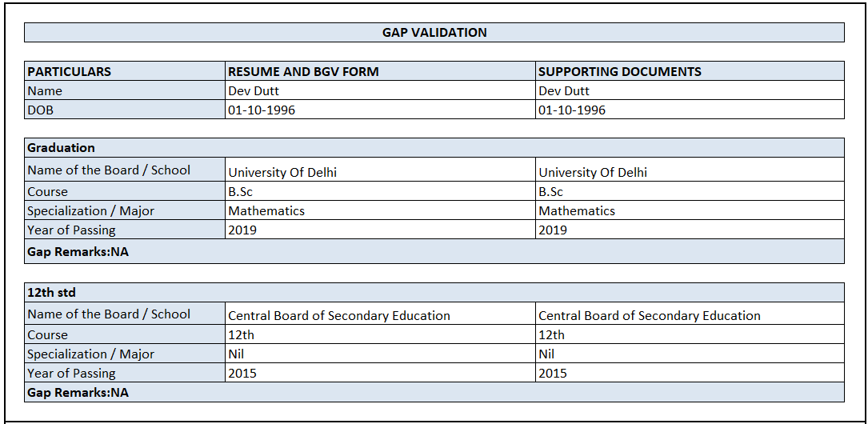Click the 01-10-1996 value under Supporting Documents
Image resolution: width=868 pixels, height=424 pixels.
[x=572, y=110]
